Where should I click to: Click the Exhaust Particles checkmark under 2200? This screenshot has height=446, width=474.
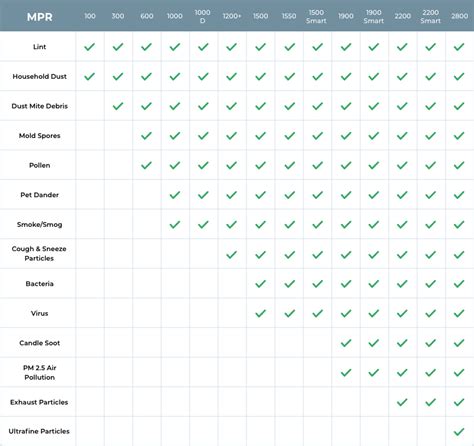click(x=402, y=402)
